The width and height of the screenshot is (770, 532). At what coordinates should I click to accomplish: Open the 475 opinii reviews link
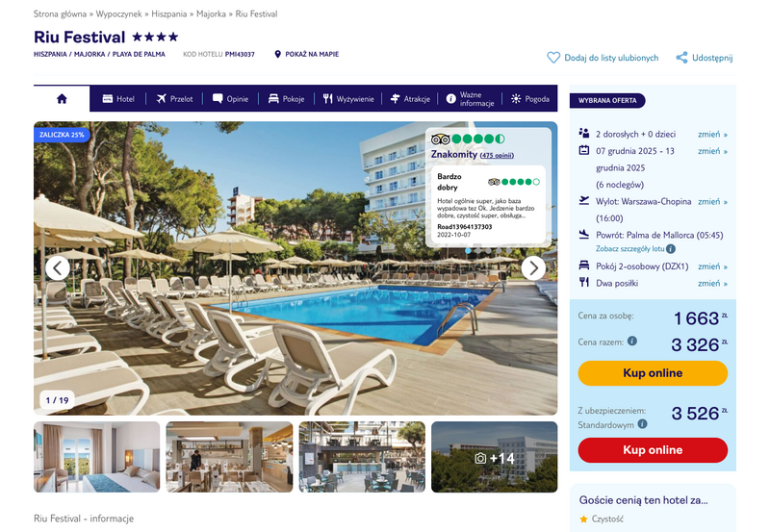pyautogui.click(x=497, y=156)
